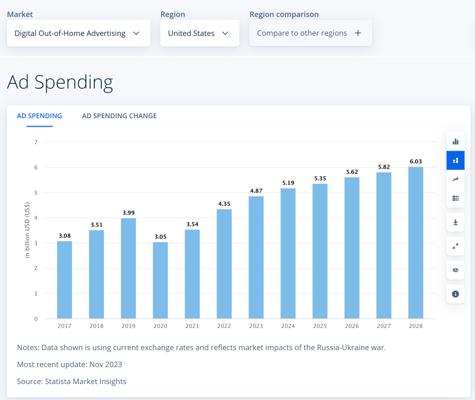Select the active column chart icon
Viewport: 475px width, 400px height.
(455, 160)
